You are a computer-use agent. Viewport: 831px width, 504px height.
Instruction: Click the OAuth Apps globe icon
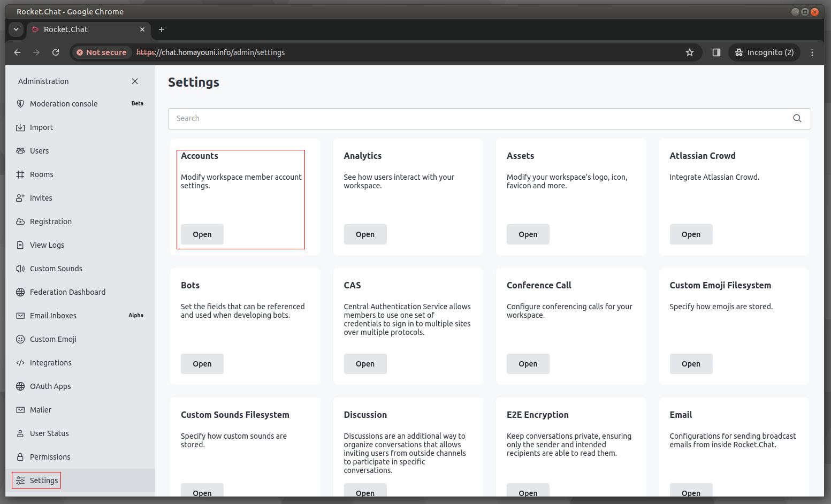[x=20, y=386]
